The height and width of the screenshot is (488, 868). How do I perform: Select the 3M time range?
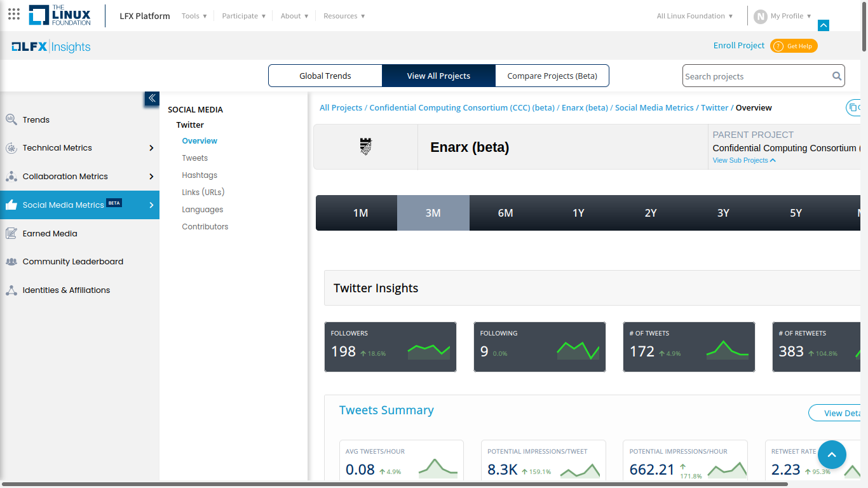(x=433, y=213)
